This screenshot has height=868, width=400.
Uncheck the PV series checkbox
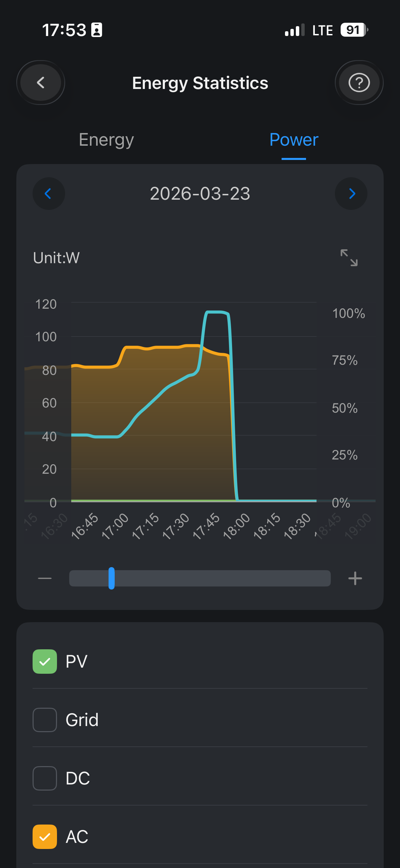coord(45,661)
